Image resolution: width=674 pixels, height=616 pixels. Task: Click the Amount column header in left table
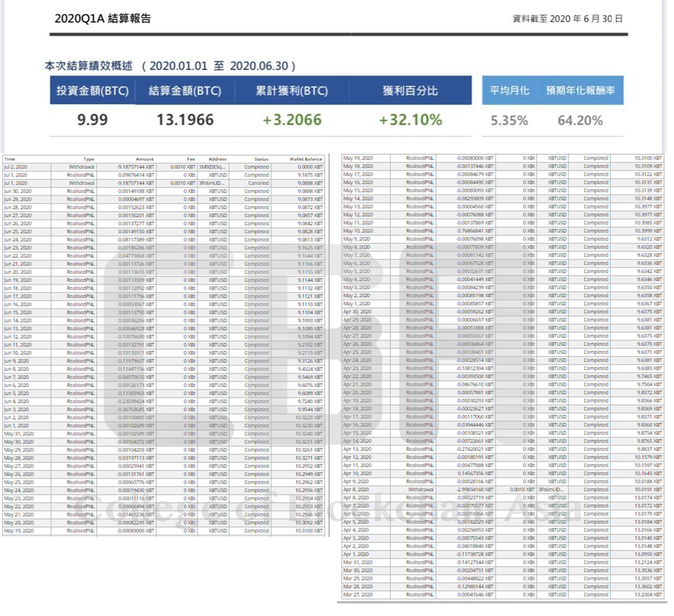click(x=145, y=159)
